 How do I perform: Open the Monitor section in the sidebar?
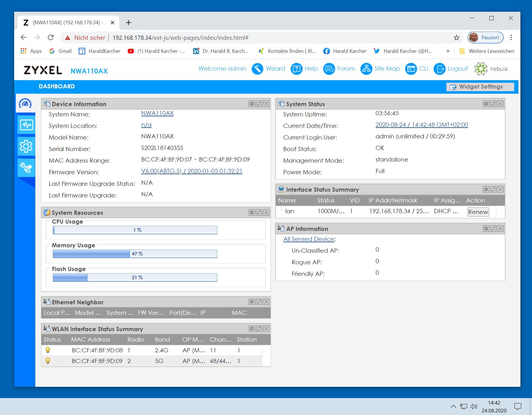pos(26,125)
